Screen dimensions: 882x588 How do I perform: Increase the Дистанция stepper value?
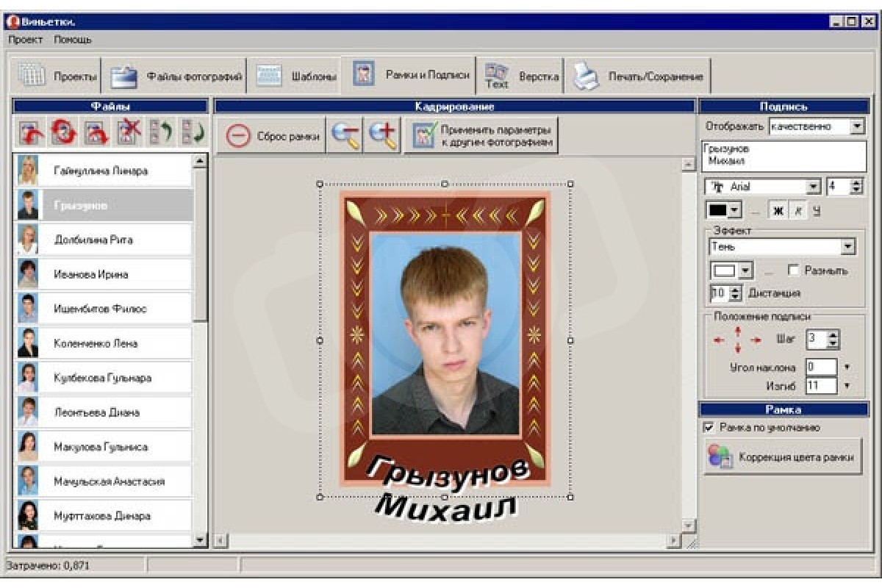pyautogui.click(x=736, y=290)
